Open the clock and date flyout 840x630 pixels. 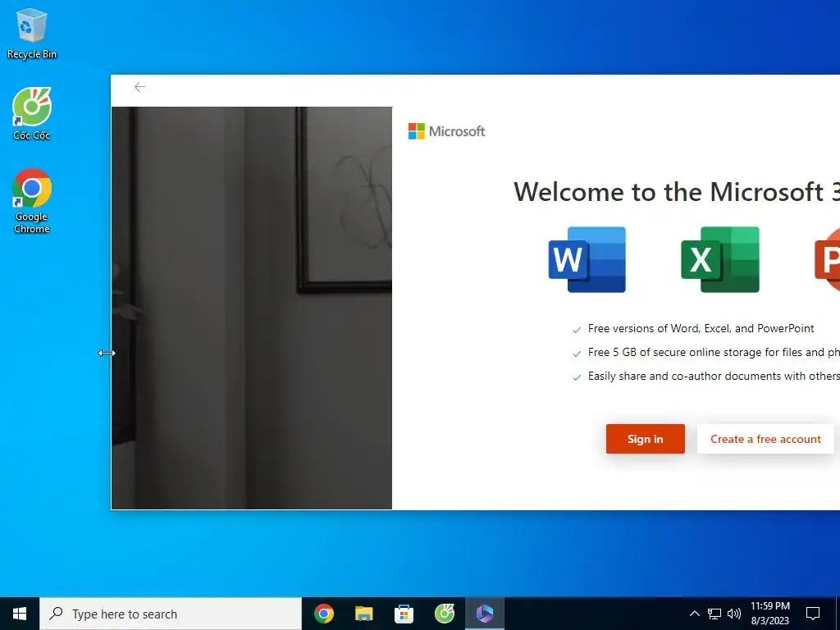(x=769, y=614)
